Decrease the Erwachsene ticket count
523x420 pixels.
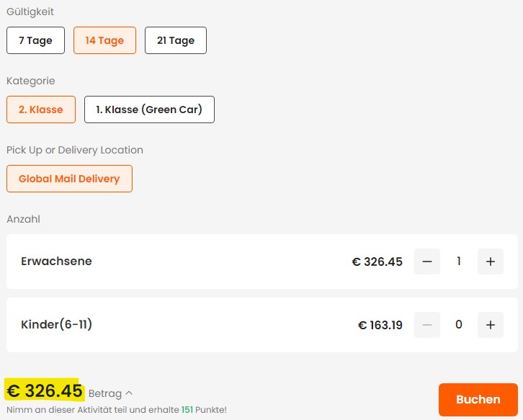coord(427,262)
